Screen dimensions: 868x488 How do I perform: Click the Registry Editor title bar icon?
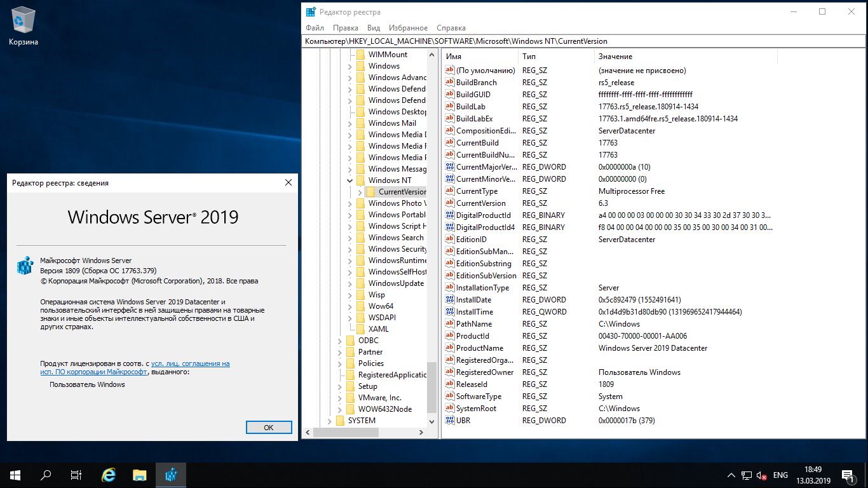311,11
